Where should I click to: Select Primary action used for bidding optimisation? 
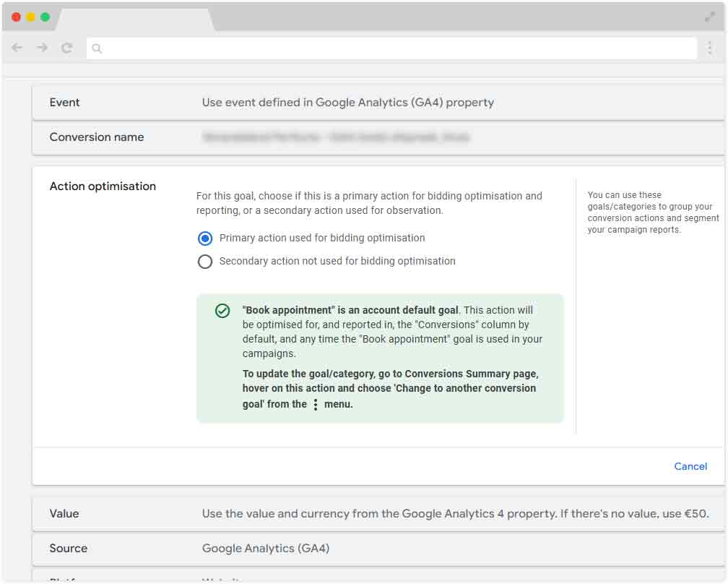(205, 239)
